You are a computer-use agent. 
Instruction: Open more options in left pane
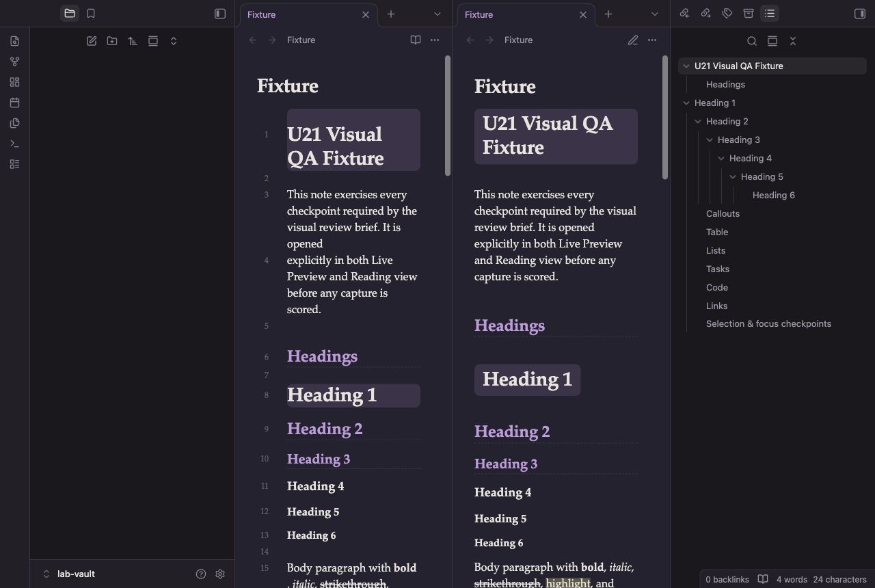coord(435,40)
